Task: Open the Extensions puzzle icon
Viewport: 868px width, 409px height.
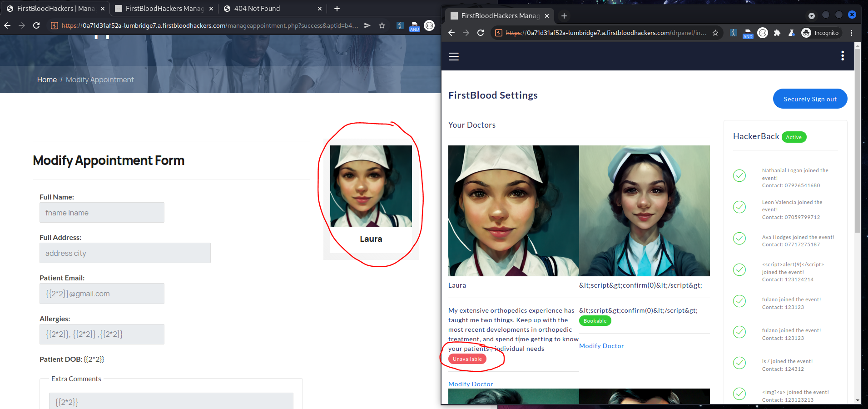Action: coord(777,33)
